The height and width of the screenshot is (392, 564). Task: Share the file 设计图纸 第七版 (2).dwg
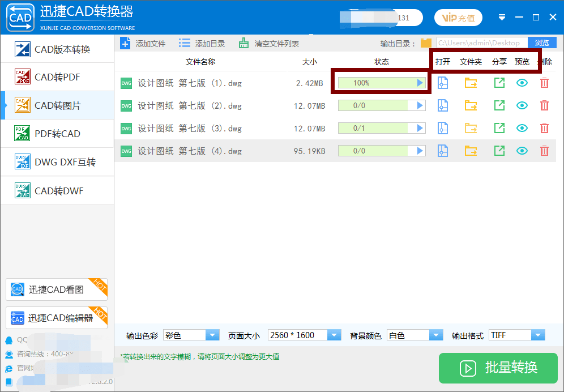[499, 105]
